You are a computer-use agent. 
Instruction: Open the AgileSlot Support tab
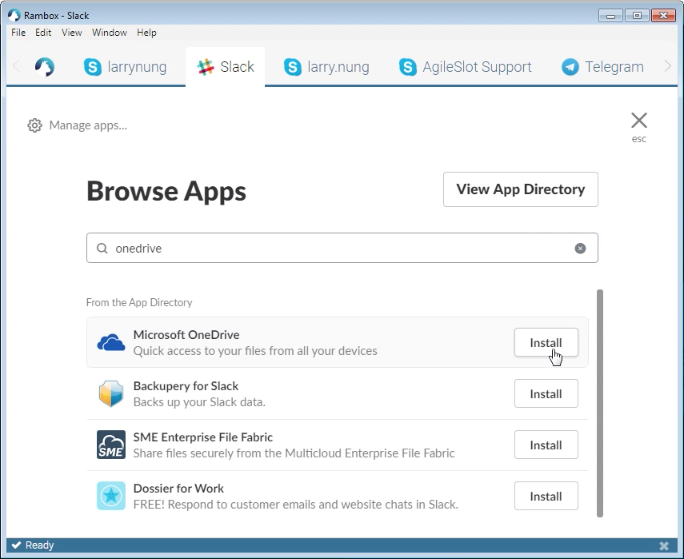click(x=465, y=67)
